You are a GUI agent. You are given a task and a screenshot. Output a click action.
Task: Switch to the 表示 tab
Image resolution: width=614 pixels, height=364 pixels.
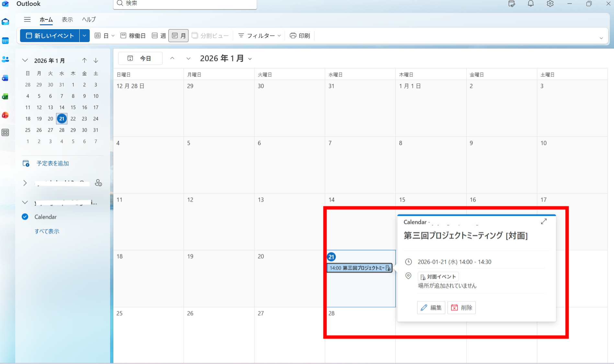tap(67, 20)
